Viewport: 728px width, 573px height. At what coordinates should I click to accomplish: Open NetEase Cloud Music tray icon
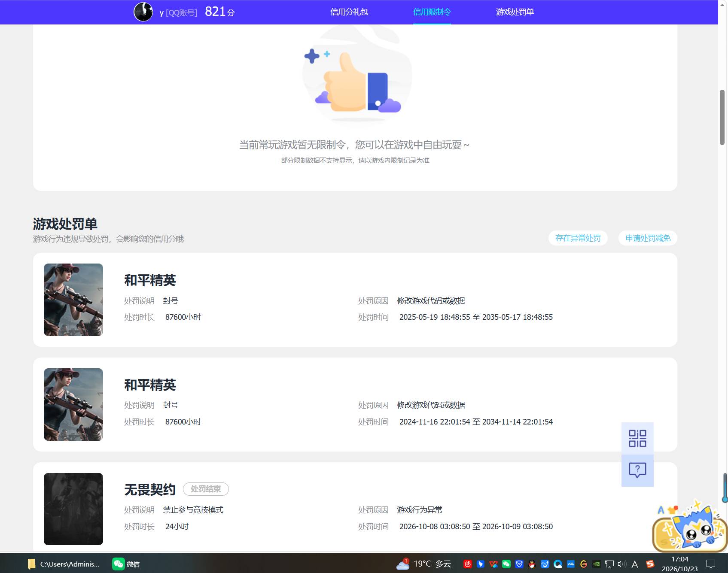[x=468, y=564]
